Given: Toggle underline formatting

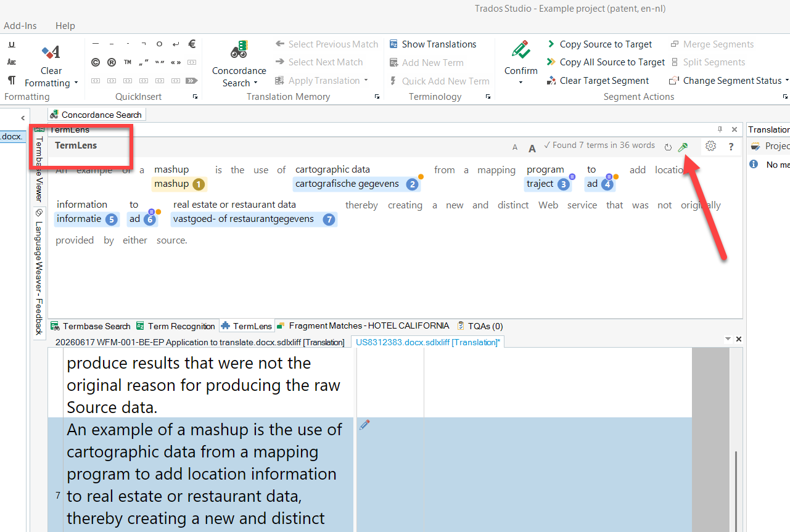Looking at the screenshot, I should click(x=12, y=44).
